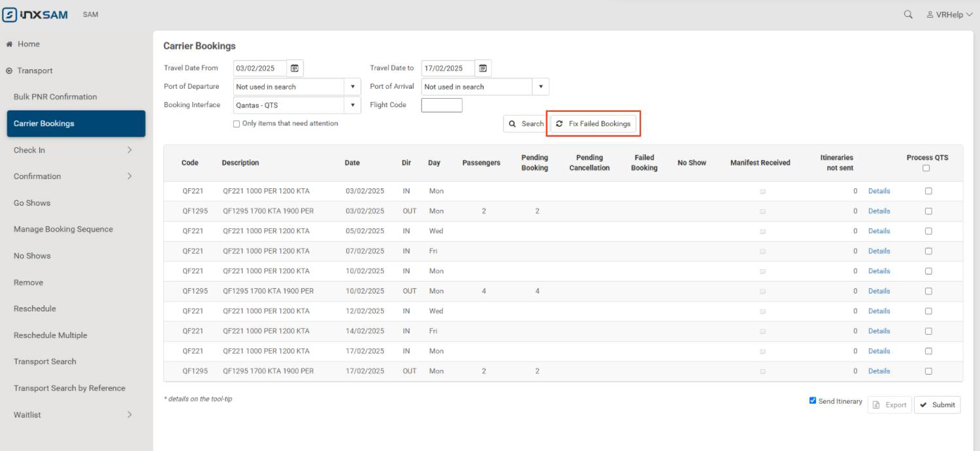Open Details for QF1295 on 17/02/2025
980x451 pixels.
[879, 371]
